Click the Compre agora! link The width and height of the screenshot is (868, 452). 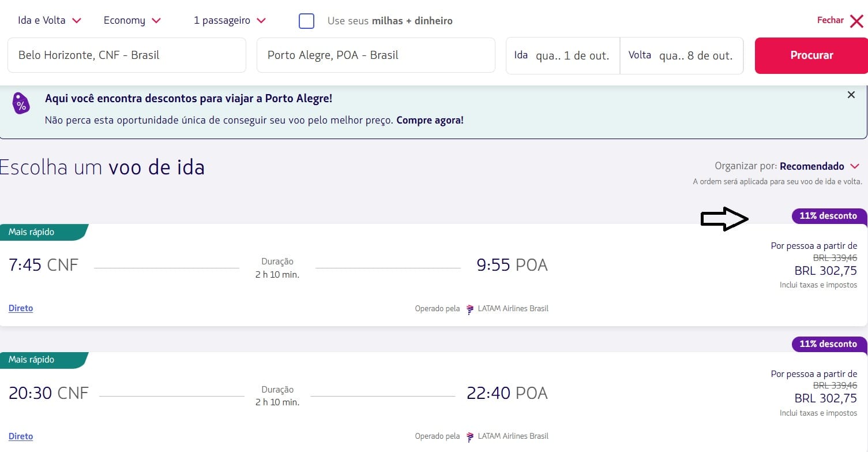click(430, 121)
